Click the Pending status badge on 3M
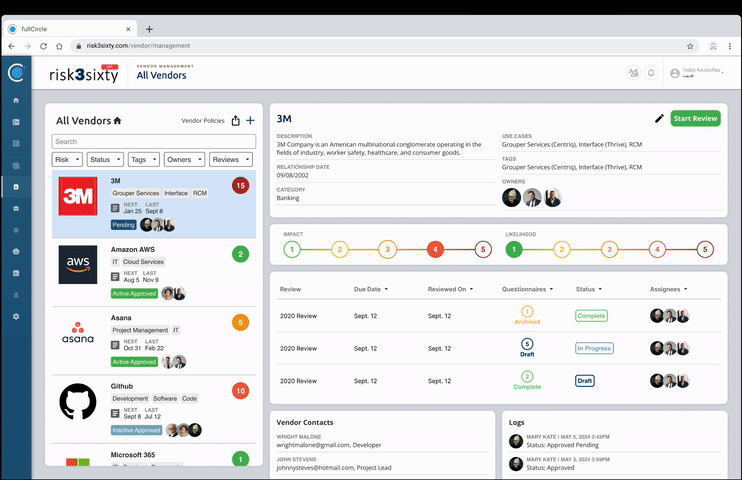742x480 pixels. pyautogui.click(x=124, y=225)
